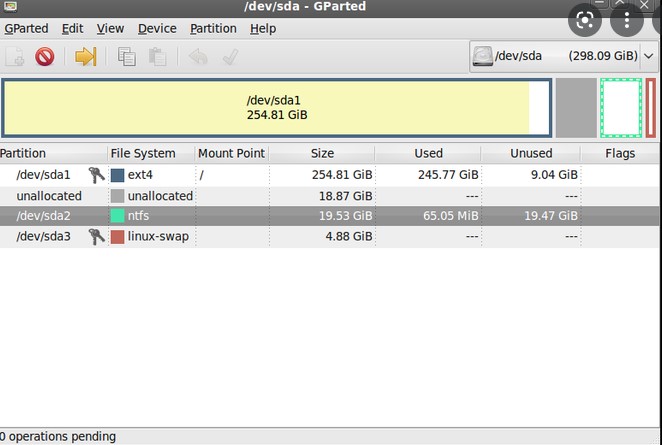This screenshot has width=662, height=445.
Task: Select the red swap block in disk map
Action: click(651, 108)
